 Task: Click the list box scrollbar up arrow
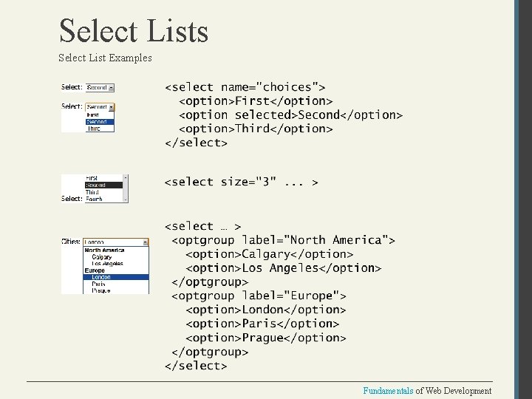point(126,177)
